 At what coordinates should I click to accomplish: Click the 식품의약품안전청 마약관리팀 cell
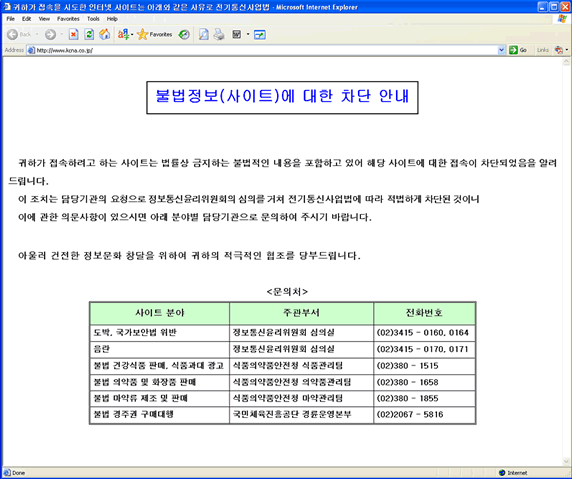(301, 398)
